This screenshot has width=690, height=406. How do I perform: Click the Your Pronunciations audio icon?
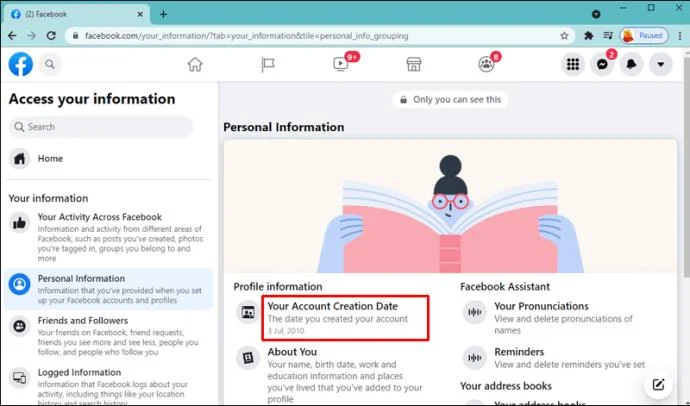(474, 312)
